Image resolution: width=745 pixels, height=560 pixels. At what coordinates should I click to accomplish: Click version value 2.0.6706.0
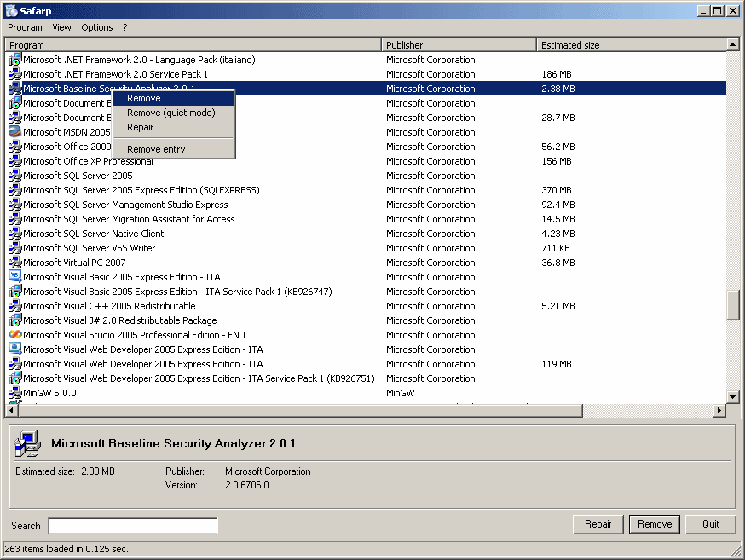tap(247, 485)
